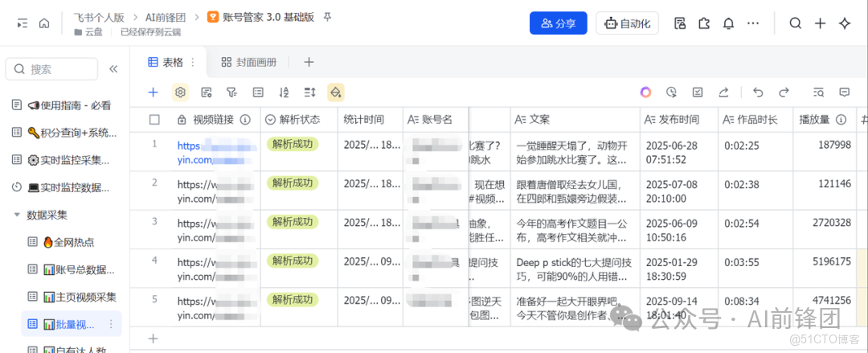Open the colorful AI ring icon
The image size is (868, 353).
point(645,92)
